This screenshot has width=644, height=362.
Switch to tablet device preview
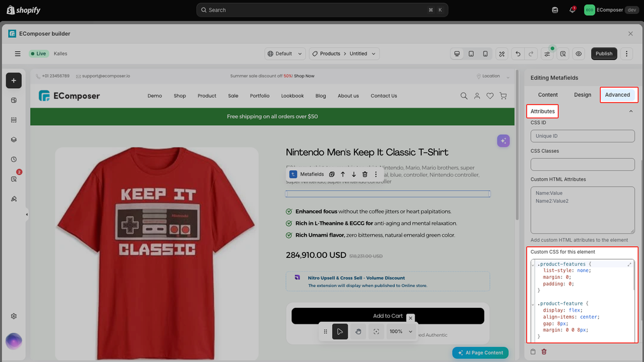pos(471,54)
